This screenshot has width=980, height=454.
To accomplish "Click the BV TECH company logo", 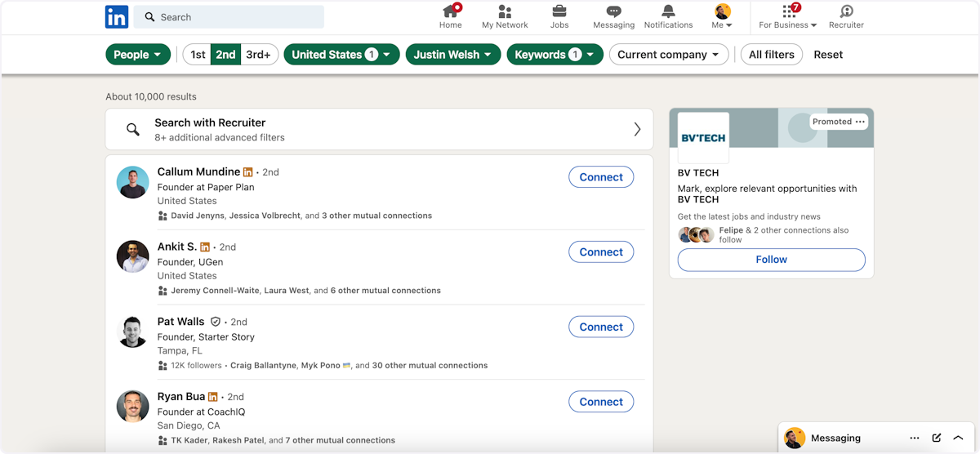I will (703, 138).
